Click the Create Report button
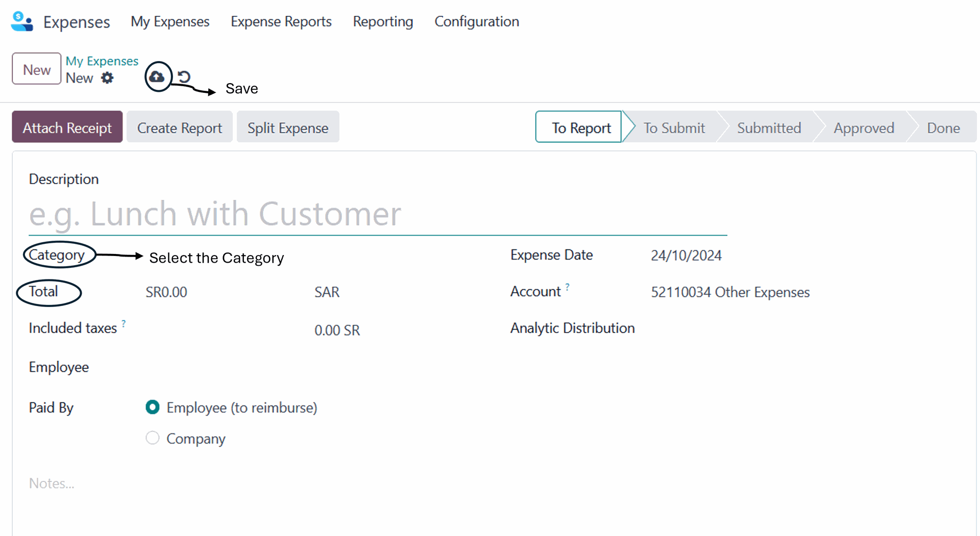The image size is (980, 536). [x=179, y=127]
